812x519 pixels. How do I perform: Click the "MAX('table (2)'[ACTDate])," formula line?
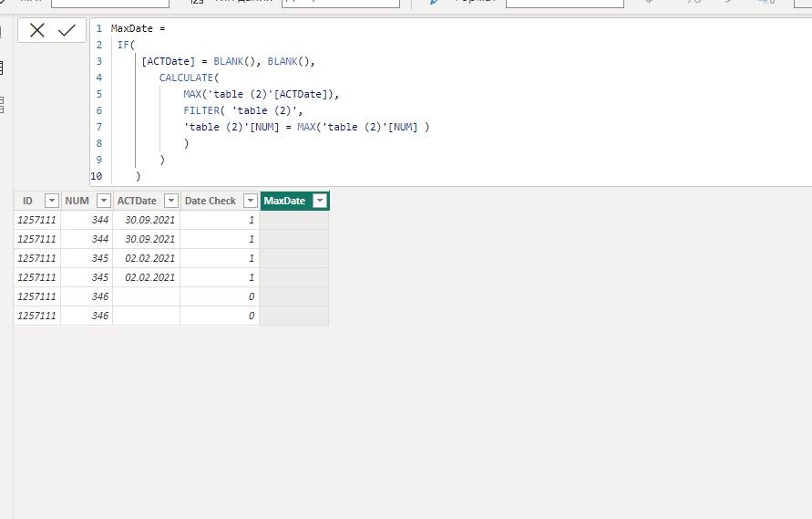coord(261,94)
